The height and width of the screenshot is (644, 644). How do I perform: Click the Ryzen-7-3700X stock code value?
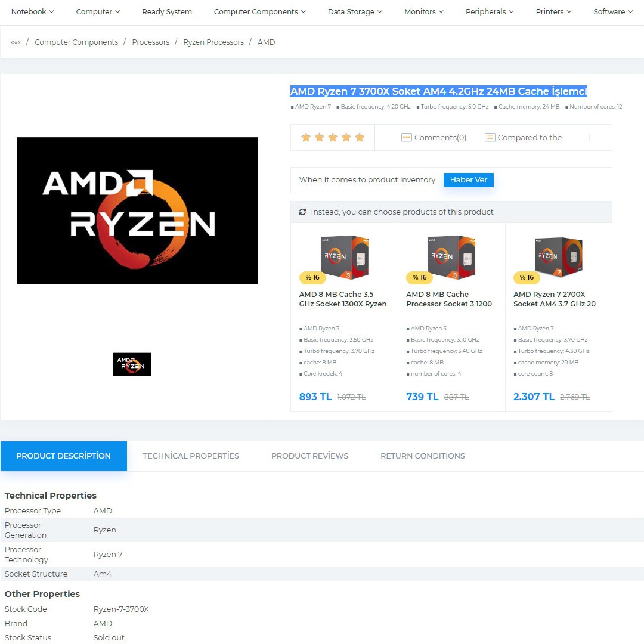pyautogui.click(x=121, y=609)
